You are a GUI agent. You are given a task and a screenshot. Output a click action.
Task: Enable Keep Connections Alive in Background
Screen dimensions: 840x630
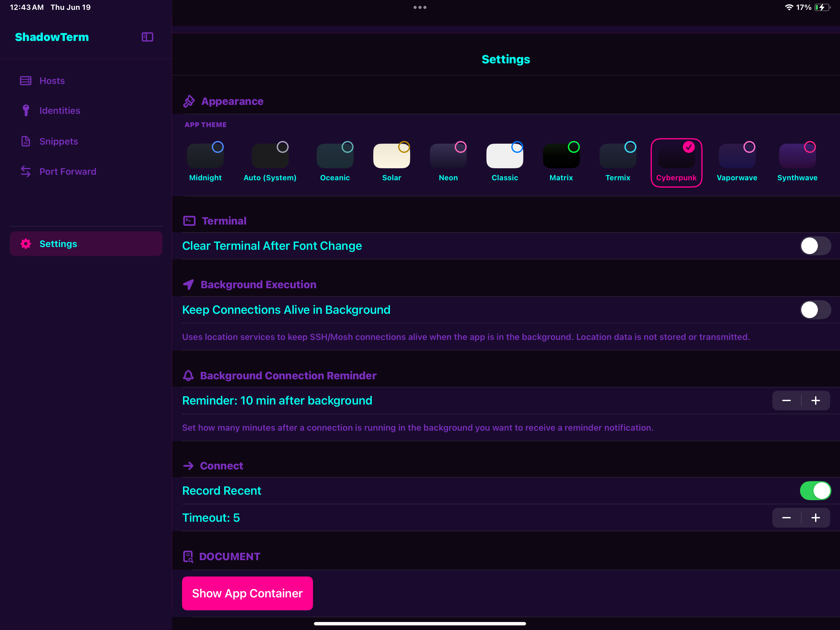click(x=815, y=310)
